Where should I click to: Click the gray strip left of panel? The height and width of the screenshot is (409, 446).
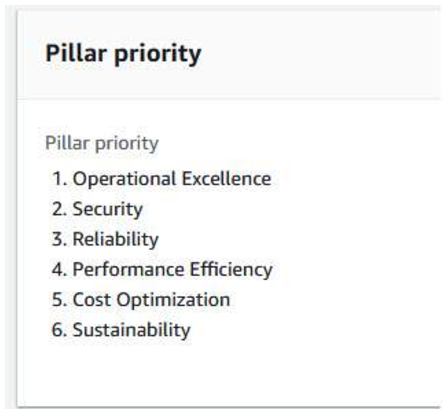click(10, 207)
